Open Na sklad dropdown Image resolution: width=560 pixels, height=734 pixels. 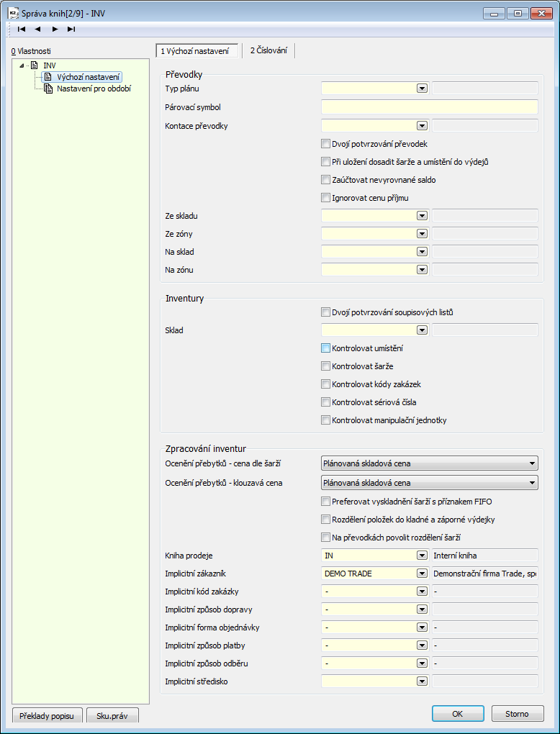tap(423, 251)
